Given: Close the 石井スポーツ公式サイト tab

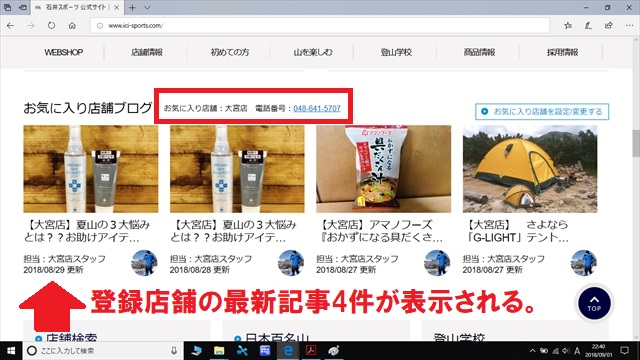Looking at the screenshot, I should click(117, 7).
